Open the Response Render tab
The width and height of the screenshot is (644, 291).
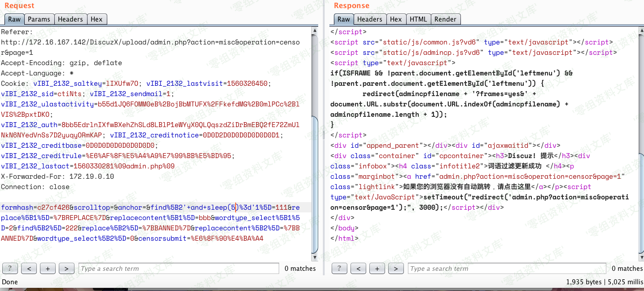[x=445, y=19]
